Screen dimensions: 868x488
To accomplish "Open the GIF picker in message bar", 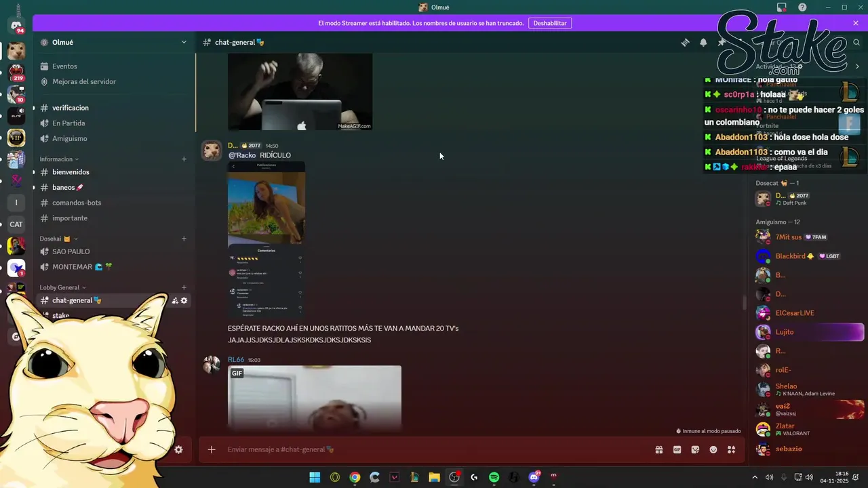I will coord(677,449).
